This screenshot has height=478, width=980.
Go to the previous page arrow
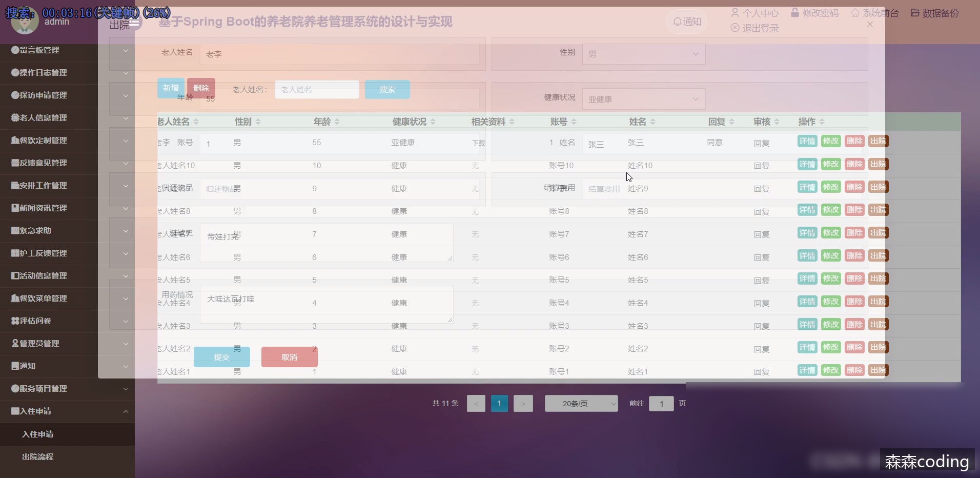(x=476, y=404)
